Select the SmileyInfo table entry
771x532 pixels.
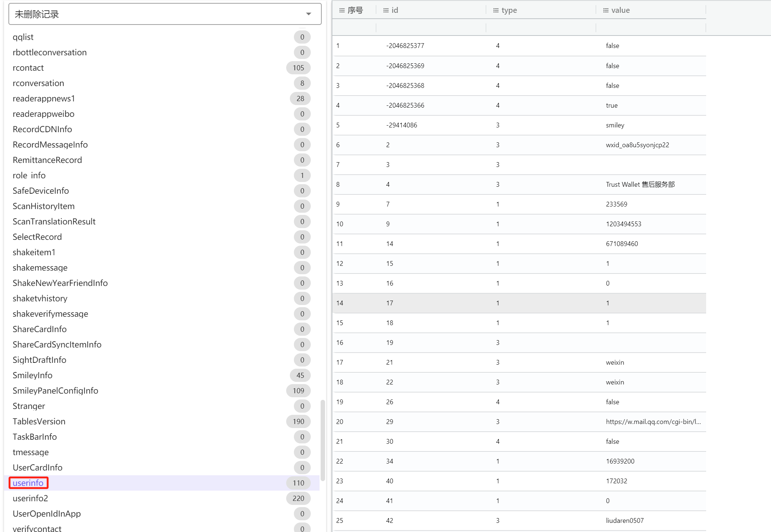[x=33, y=375]
